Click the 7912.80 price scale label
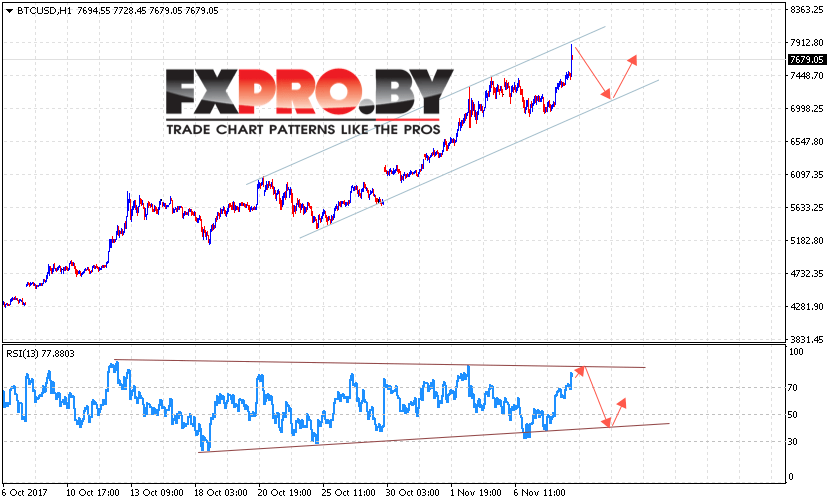828x504 pixels. (806, 42)
